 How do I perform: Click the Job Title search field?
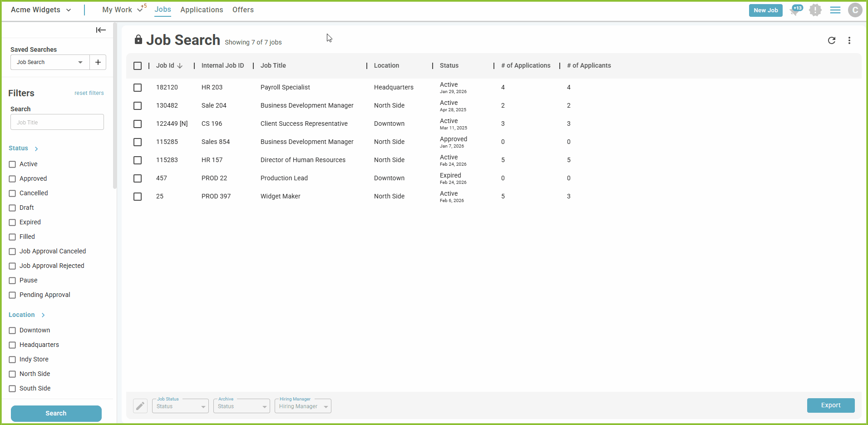(57, 122)
